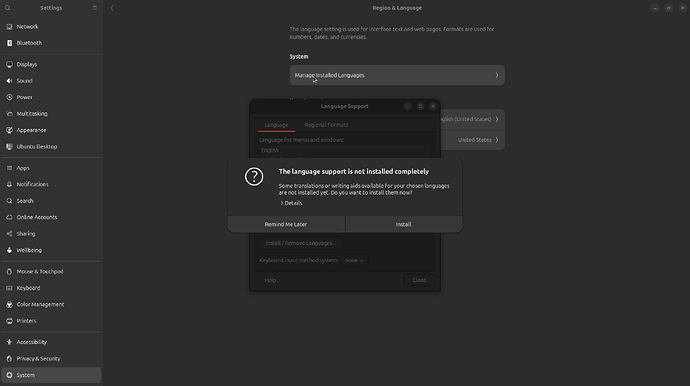Click the Network icon in sidebar
Viewport: 690px width, 386px height.
point(9,26)
